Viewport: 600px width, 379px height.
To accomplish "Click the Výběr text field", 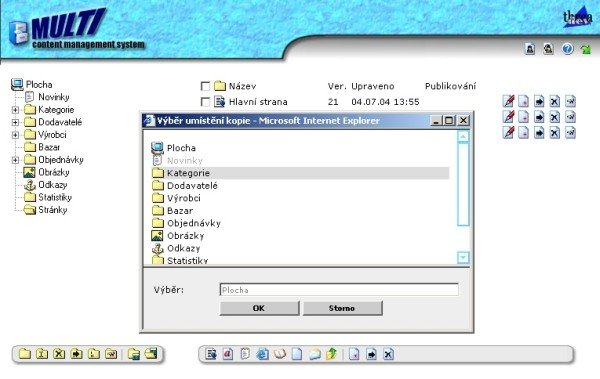I will click(339, 290).
